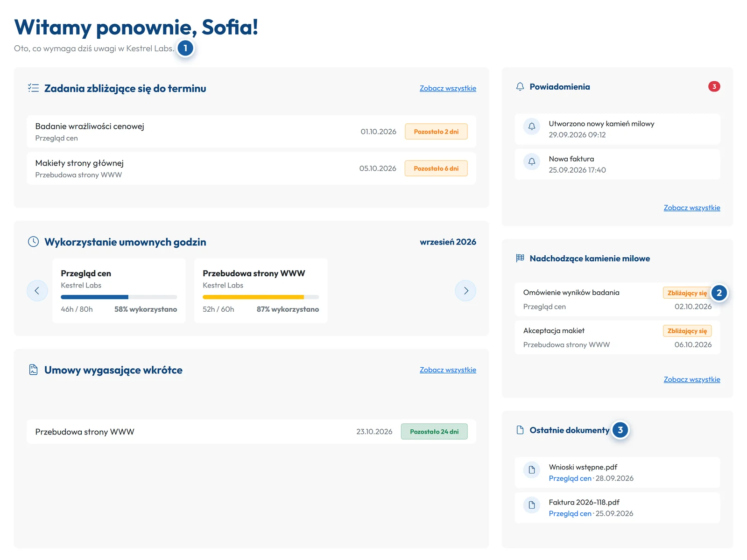Click the Przebudowa strony WWW hours progress bar
The image size is (747, 560).
point(261,297)
